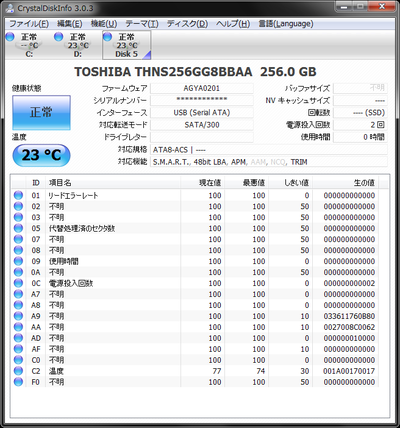The height and width of the screenshot is (428, 400).
Task: Click status orb for attribute A7
Action: 18,294
